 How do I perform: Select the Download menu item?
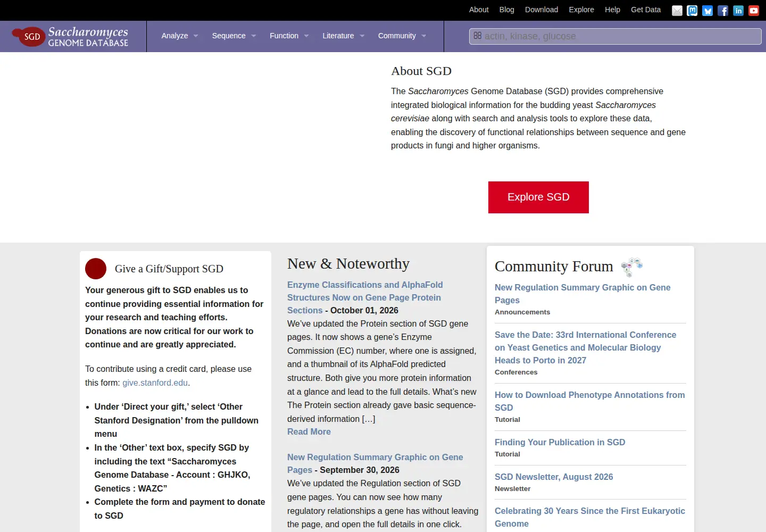[542, 10]
